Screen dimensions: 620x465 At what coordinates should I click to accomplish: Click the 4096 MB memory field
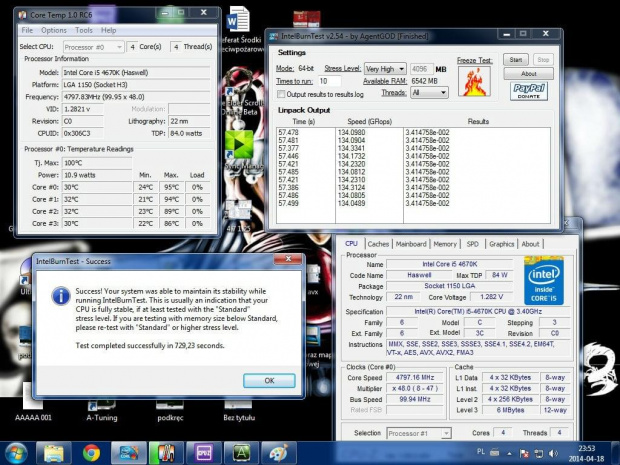421,69
